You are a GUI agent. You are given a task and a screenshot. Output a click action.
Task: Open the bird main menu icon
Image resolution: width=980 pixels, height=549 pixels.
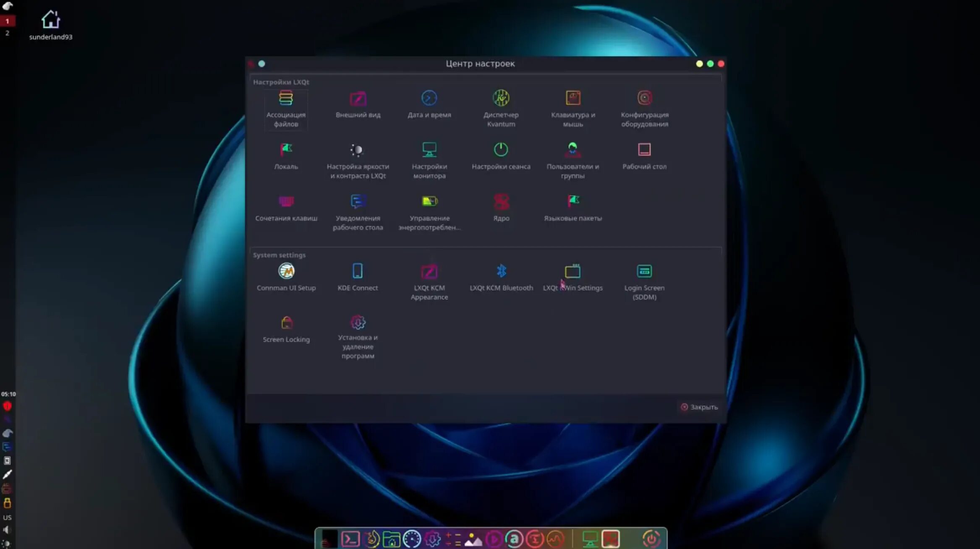click(8, 5)
